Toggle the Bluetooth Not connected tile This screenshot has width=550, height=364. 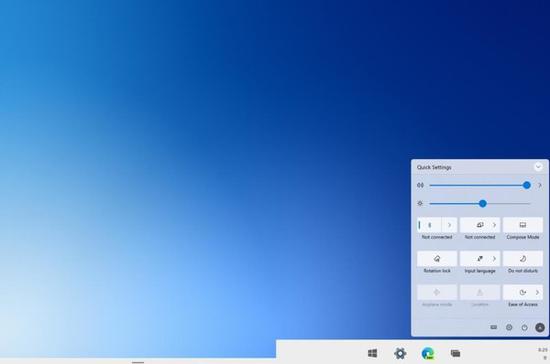[x=429, y=225]
